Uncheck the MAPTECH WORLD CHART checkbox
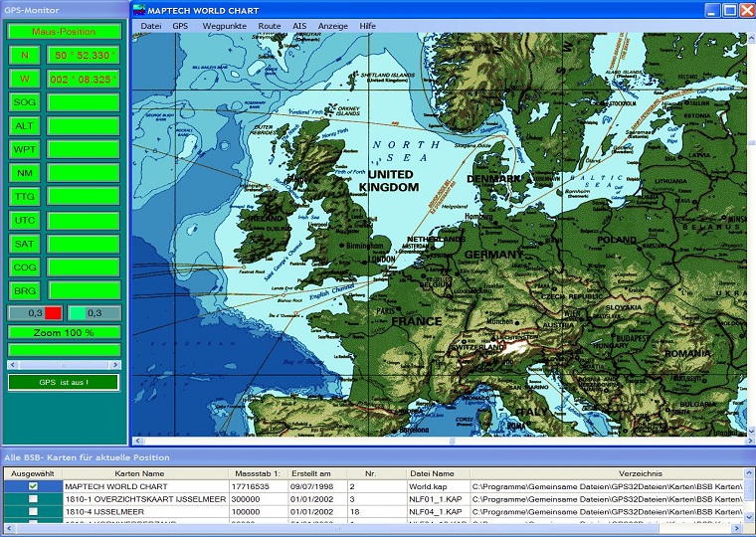756x537 pixels. [33, 486]
